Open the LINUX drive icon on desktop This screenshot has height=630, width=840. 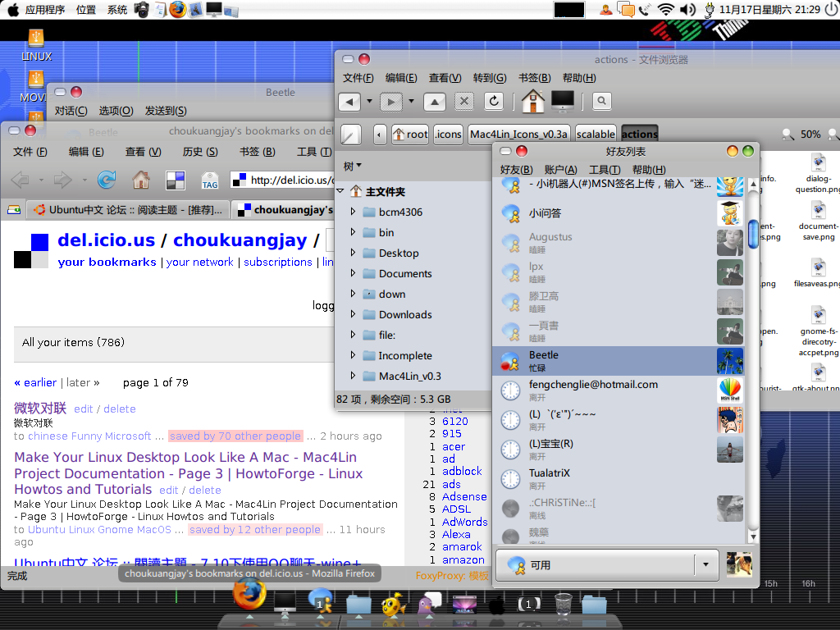[x=36, y=46]
